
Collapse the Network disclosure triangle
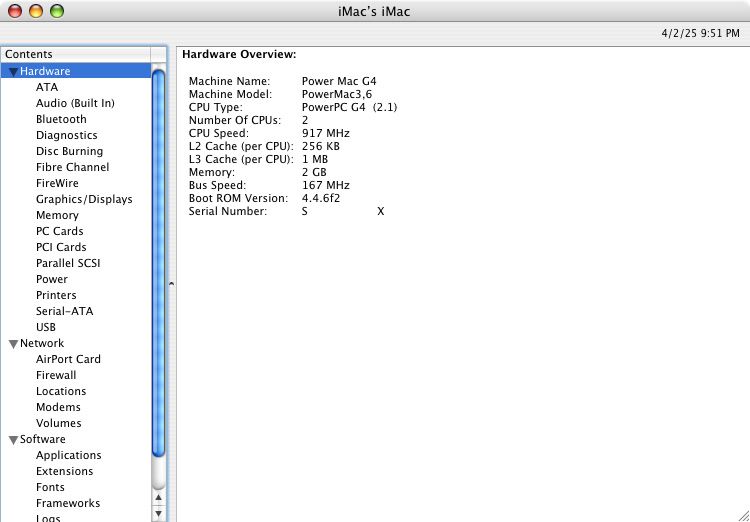point(13,344)
